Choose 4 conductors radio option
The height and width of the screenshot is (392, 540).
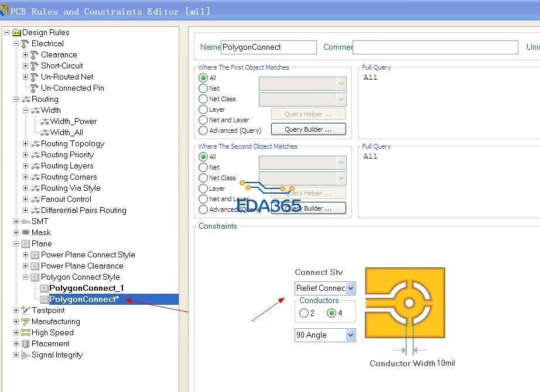pyautogui.click(x=331, y=313)
